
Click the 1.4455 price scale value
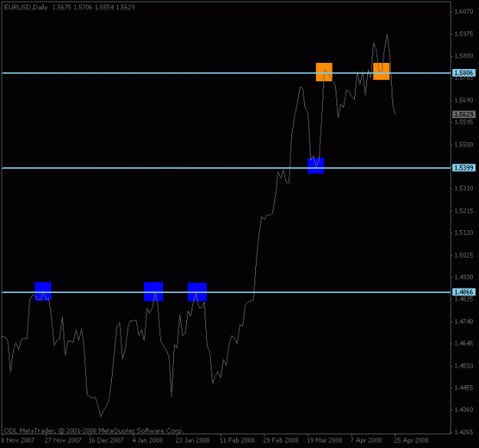[x=464, y=387]
